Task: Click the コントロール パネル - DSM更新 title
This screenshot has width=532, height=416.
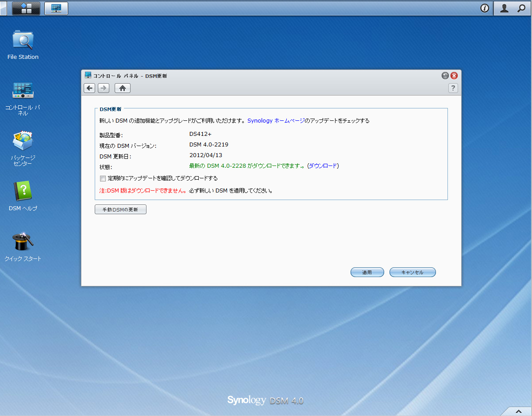Action: pos(130,76)
